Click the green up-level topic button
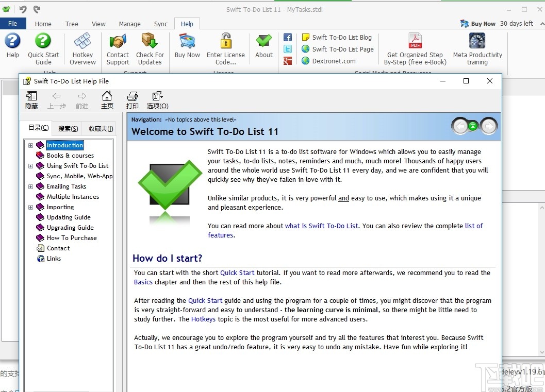Viewport: 545px width, 392px height. (x=473, y=126)
